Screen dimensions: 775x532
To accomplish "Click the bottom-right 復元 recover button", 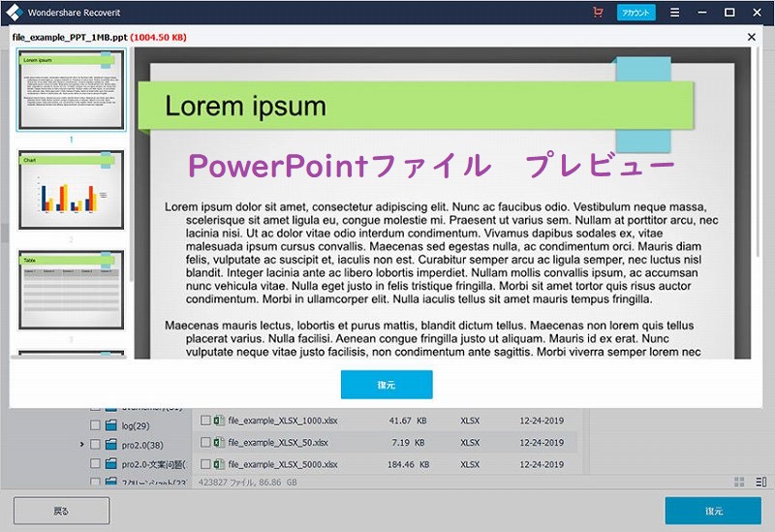I will (x=713, y=511).
